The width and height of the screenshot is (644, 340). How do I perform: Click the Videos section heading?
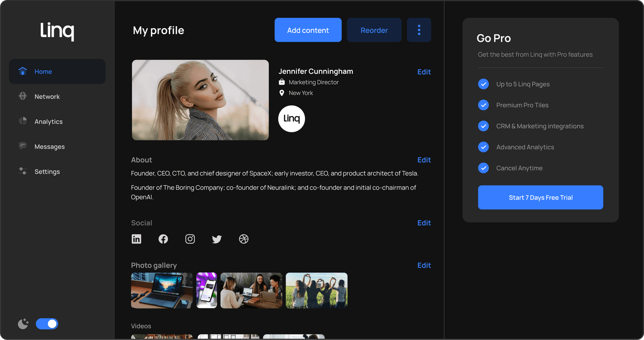coord(141,326)
